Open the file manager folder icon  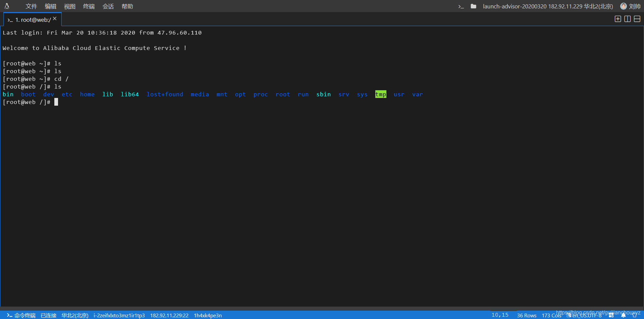tap(473, 6)
